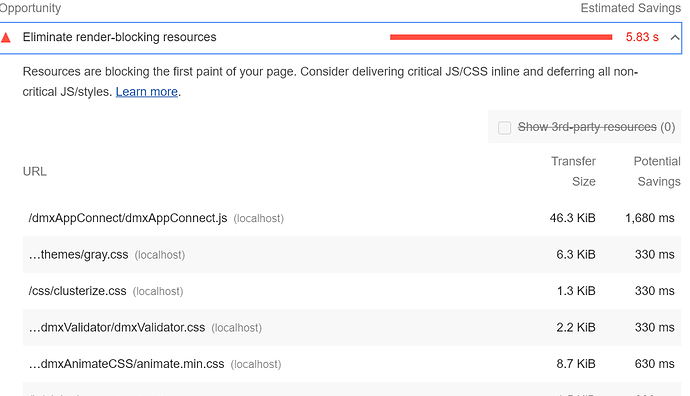Click the URL column header
690x396 pixels.
coord(34,171)
